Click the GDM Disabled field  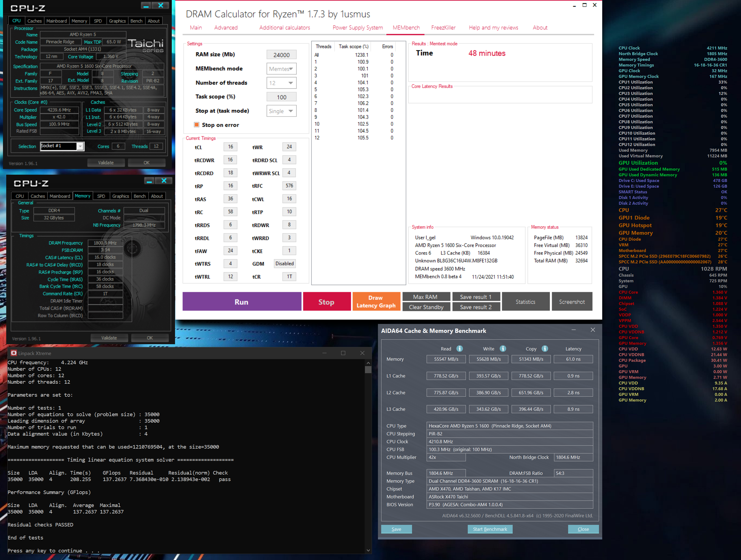tap(284, 263)
